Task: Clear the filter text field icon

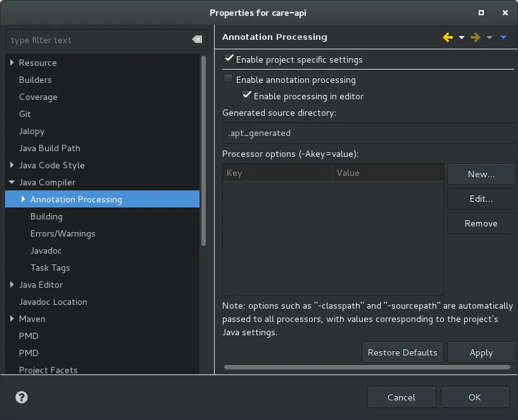Action: click(197, 40)
